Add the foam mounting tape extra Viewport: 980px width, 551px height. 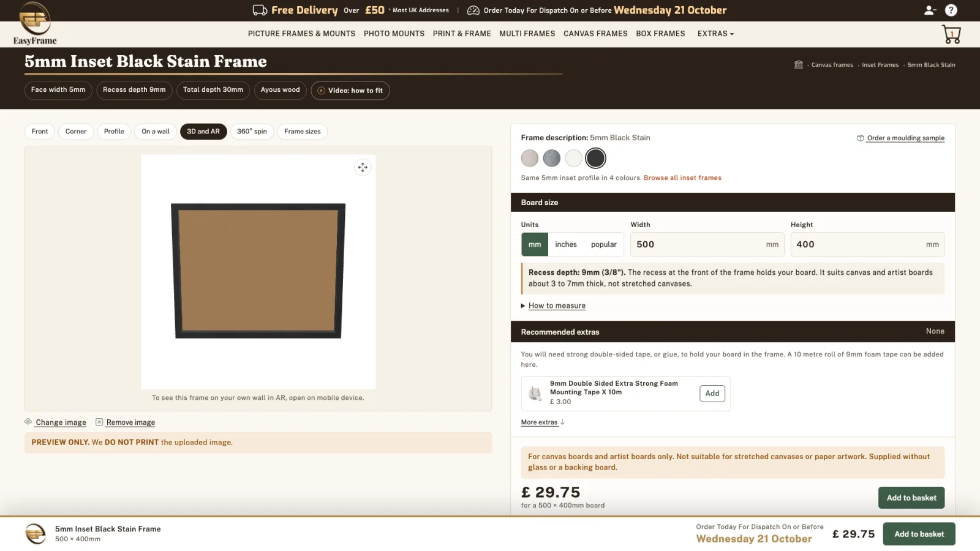pos(712,394)
